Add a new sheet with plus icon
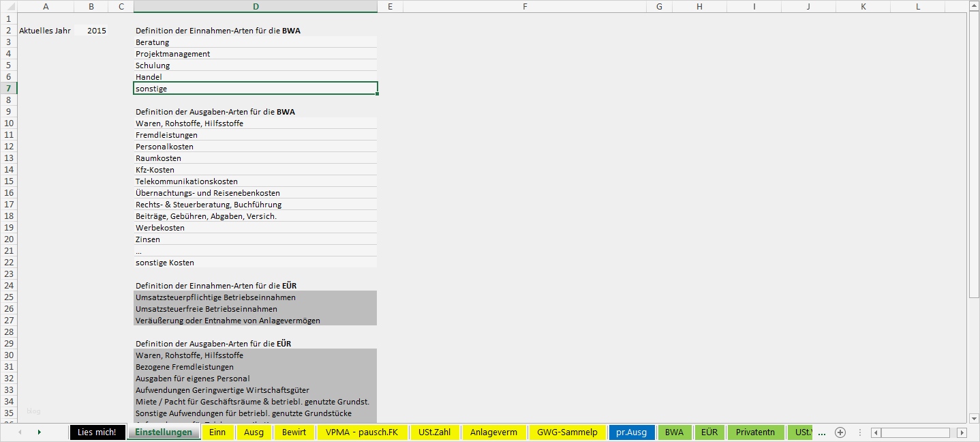 [x=840, y=432]
